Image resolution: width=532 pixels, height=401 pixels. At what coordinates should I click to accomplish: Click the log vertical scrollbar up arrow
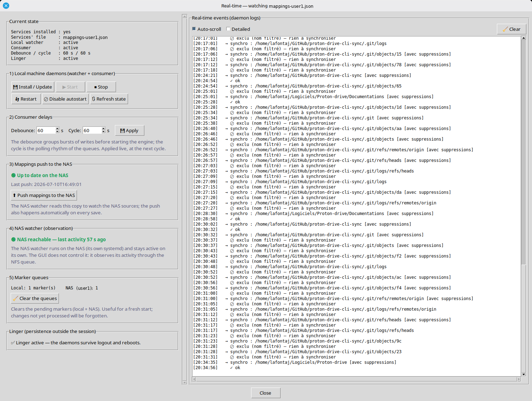tap(523, 38)
